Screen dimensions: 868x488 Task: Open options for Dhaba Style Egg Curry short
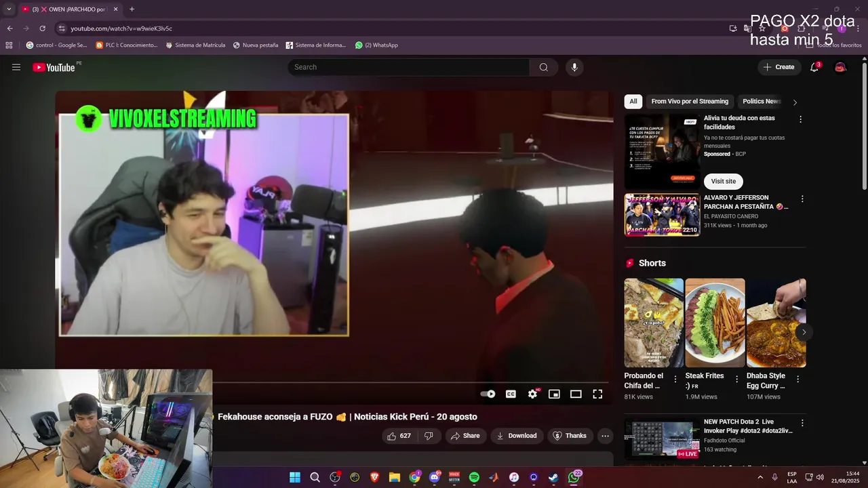pyautogui.click(x=798, y=380)
